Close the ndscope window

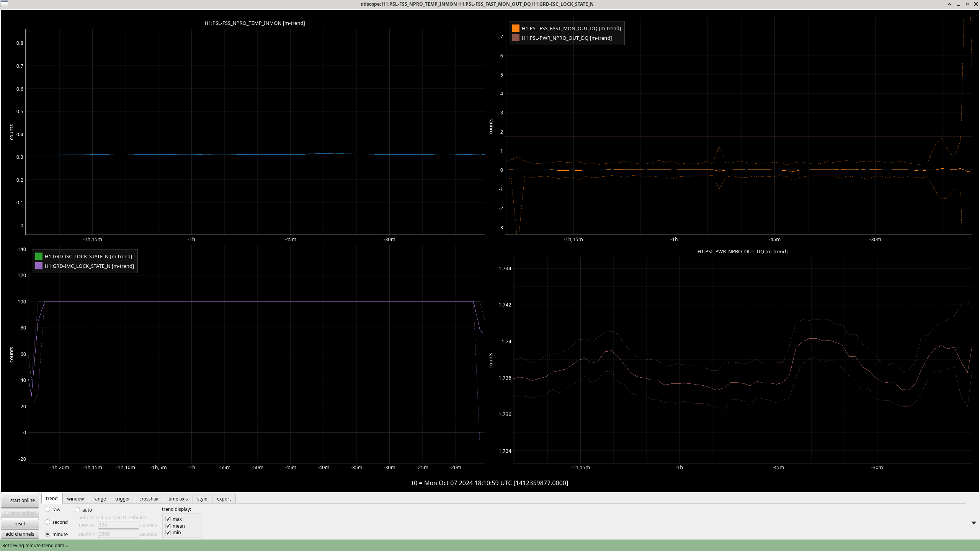[975, 4]
